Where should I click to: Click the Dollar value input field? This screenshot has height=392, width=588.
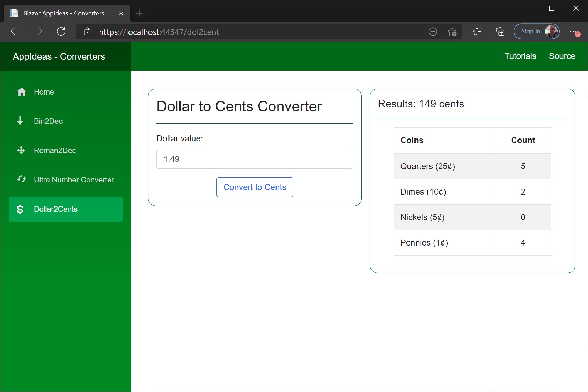pyautogui.click(x=255, y=159)
